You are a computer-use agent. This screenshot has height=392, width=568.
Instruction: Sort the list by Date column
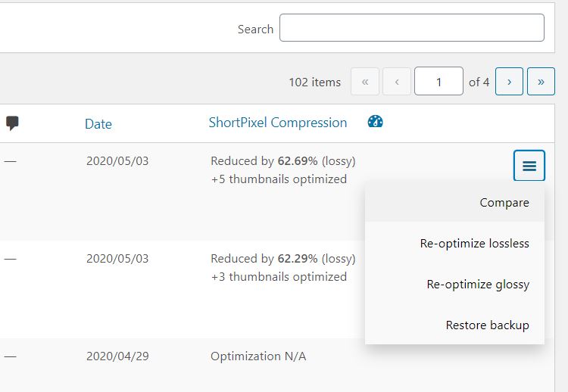click(98, 124)
